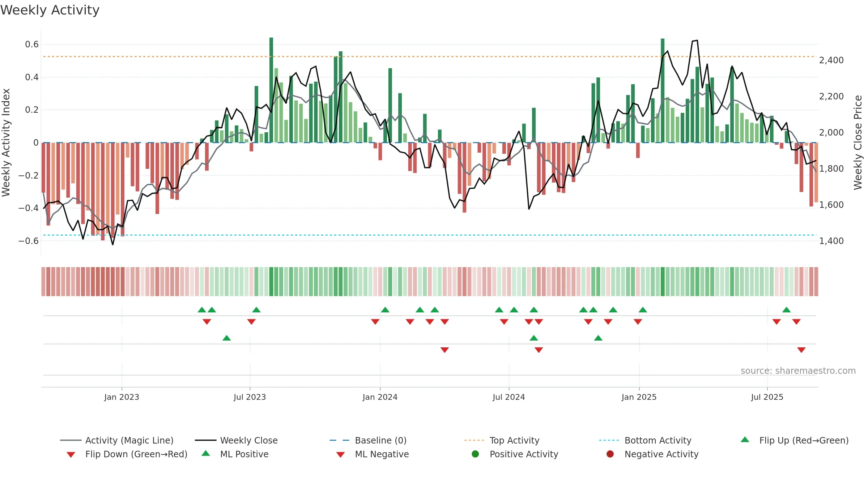
Task: Toggle the Flip Up (Red→Green) legend entry
Action: click(795, 440)
